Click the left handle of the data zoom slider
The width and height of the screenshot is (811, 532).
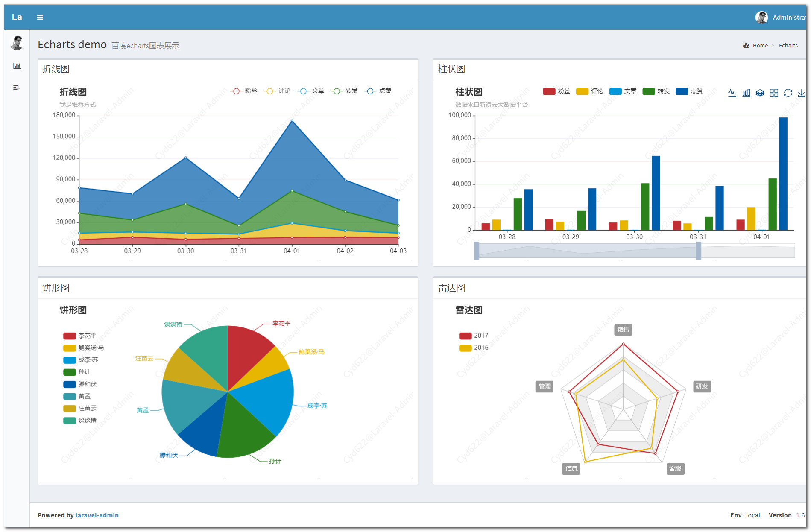tap(476, 251)
